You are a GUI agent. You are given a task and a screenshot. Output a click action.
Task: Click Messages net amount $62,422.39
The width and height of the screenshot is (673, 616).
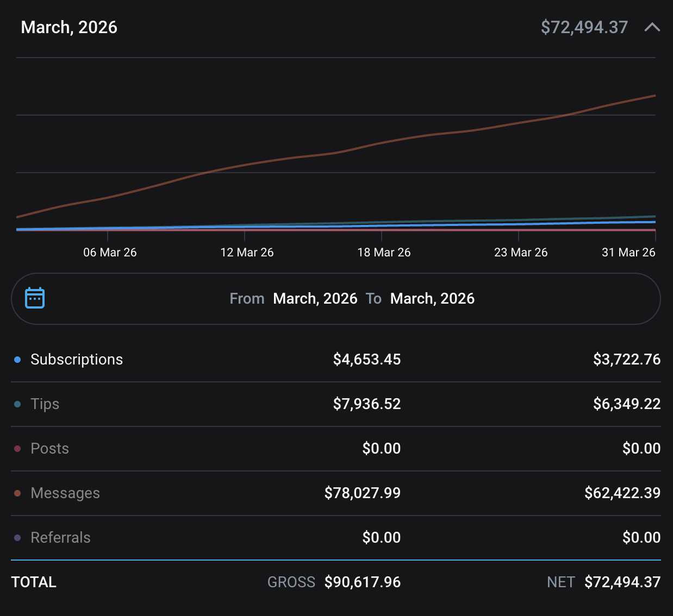pos(622,493)
